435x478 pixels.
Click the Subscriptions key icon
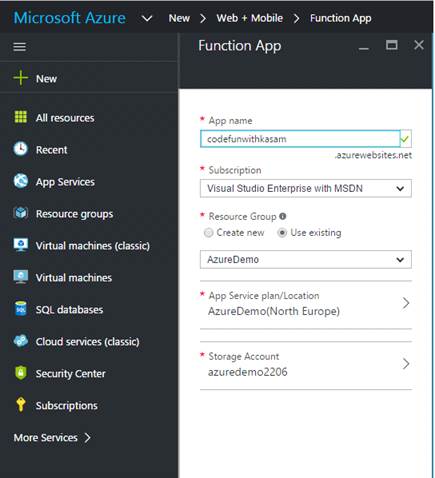click(21, 404)
